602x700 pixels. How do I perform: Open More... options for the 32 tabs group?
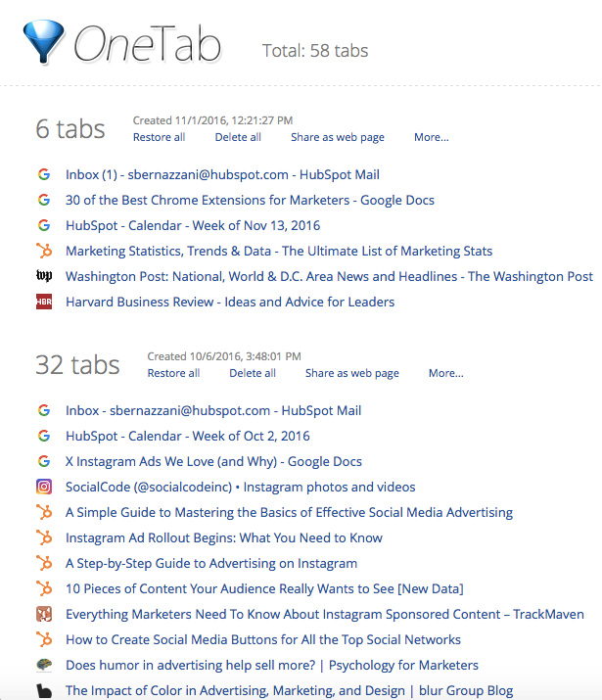(445, 373)
